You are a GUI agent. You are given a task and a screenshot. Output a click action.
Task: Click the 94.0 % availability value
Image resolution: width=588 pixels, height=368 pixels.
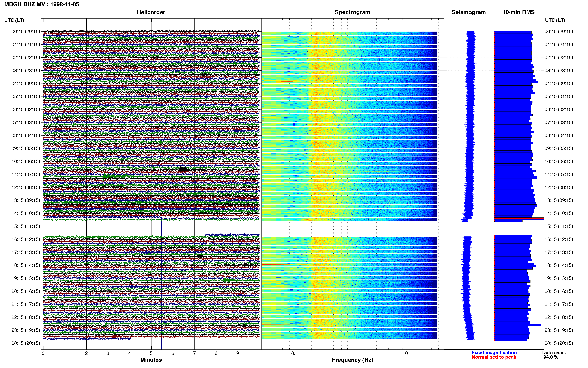551,357
